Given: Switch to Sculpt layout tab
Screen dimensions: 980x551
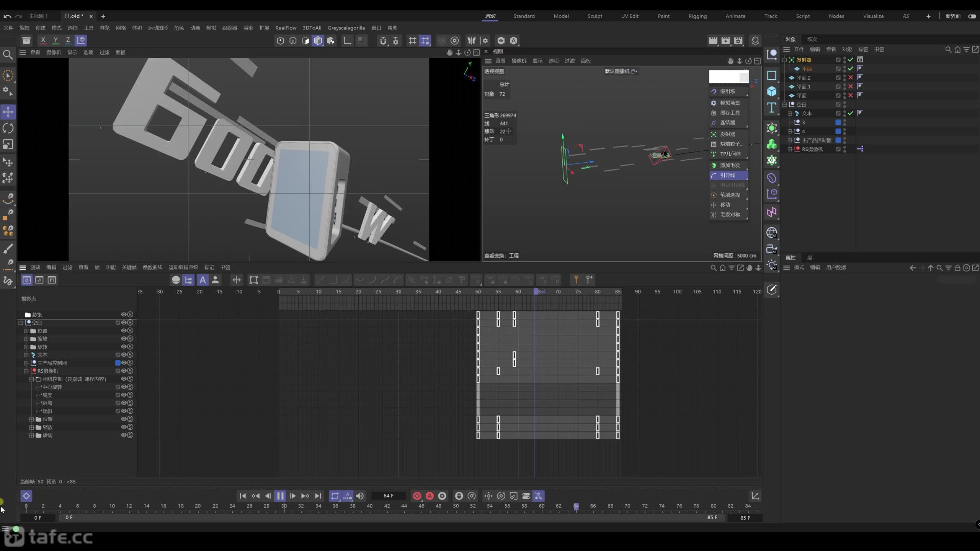Looking at the screenshot, I should 595,16.
